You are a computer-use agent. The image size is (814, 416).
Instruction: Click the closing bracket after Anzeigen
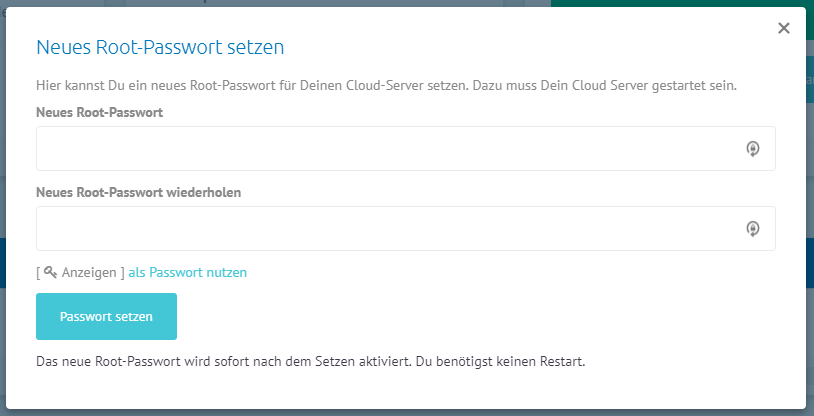pos(123,273)
